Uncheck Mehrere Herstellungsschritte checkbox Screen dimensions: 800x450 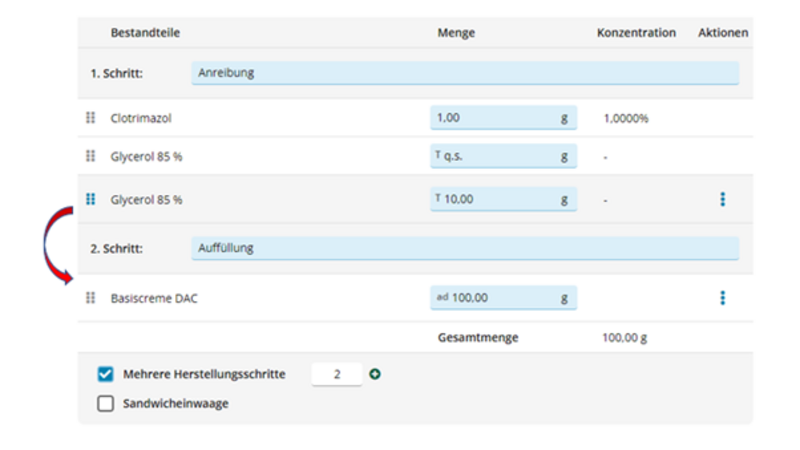click(x=106, y=374)
